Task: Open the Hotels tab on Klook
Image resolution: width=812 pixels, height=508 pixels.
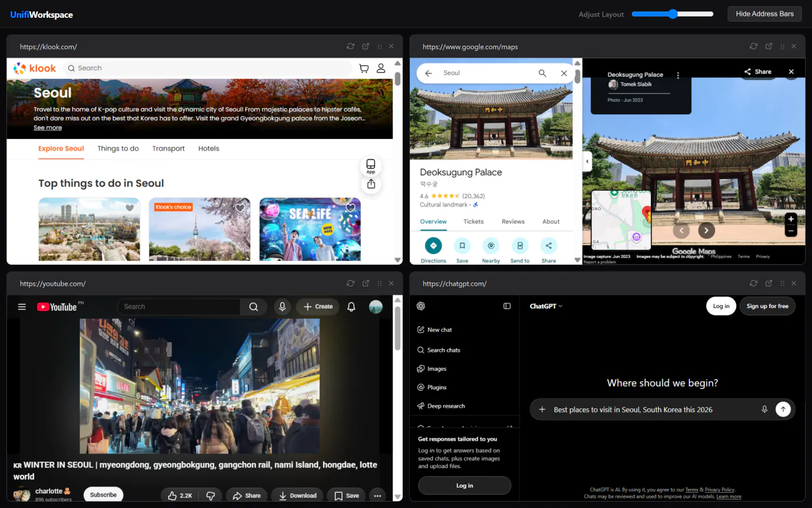Action: tap(209, 149)
